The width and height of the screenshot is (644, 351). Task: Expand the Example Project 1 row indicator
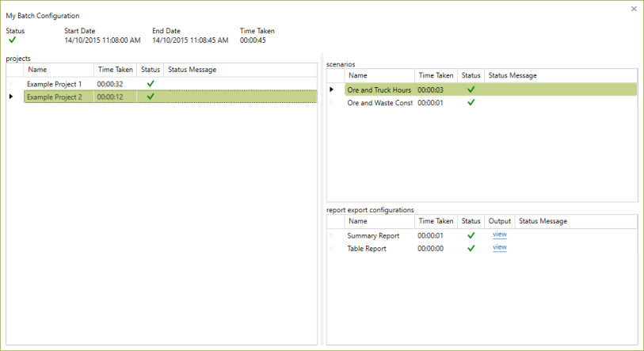11,84
